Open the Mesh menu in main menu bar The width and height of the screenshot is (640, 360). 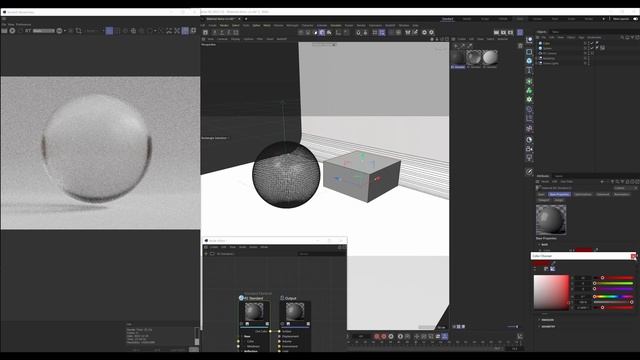click(x=267, y=25)
